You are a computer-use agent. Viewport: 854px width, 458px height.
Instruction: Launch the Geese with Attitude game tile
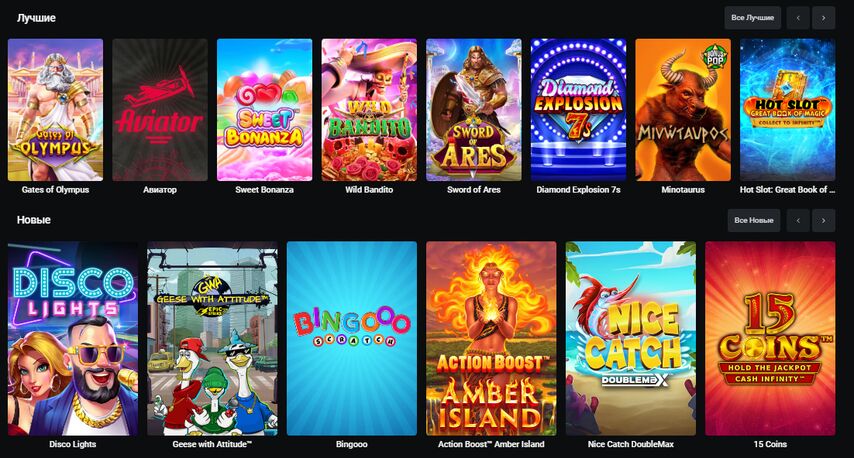coord(212,338)
